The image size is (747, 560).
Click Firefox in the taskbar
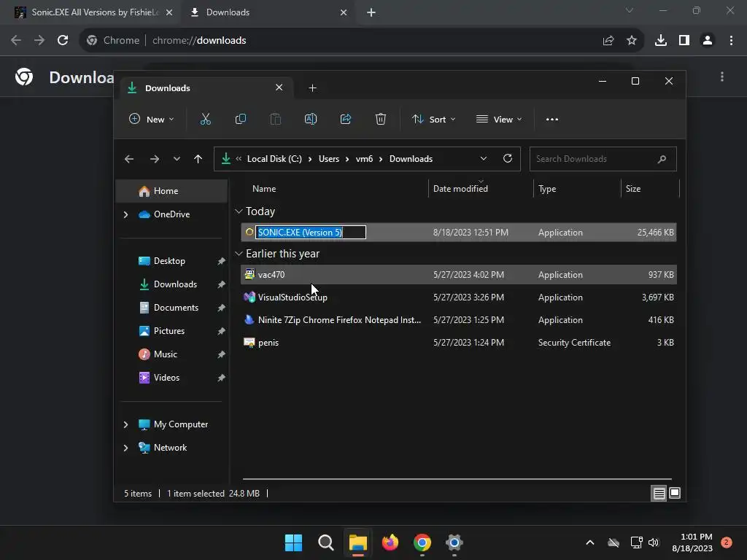coord(390,542)
